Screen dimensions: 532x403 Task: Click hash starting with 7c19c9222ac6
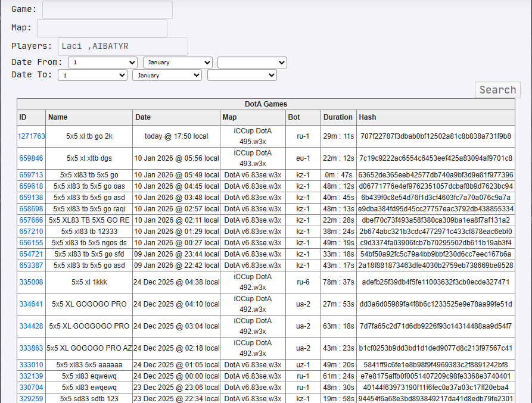[435, 158]
